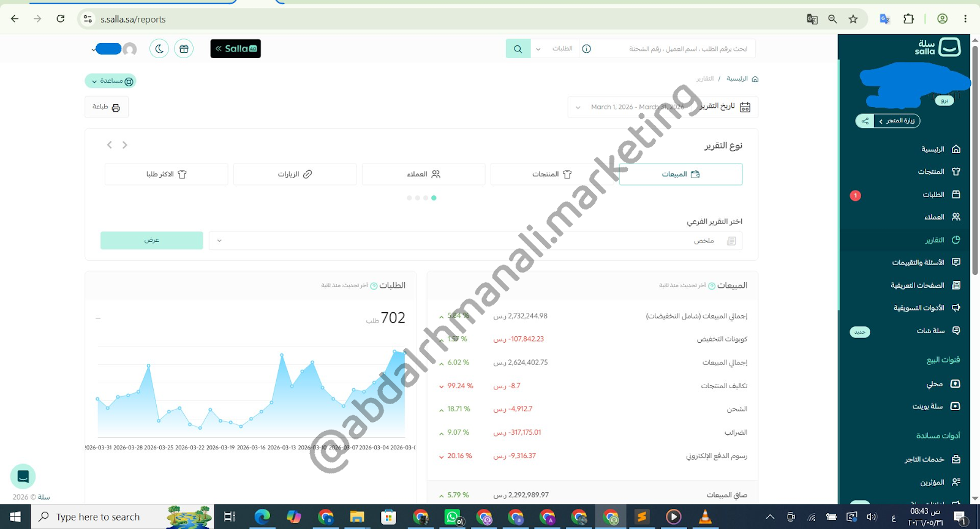
Task: Click the active green carousel dot
Action: (x=434, y=198)
